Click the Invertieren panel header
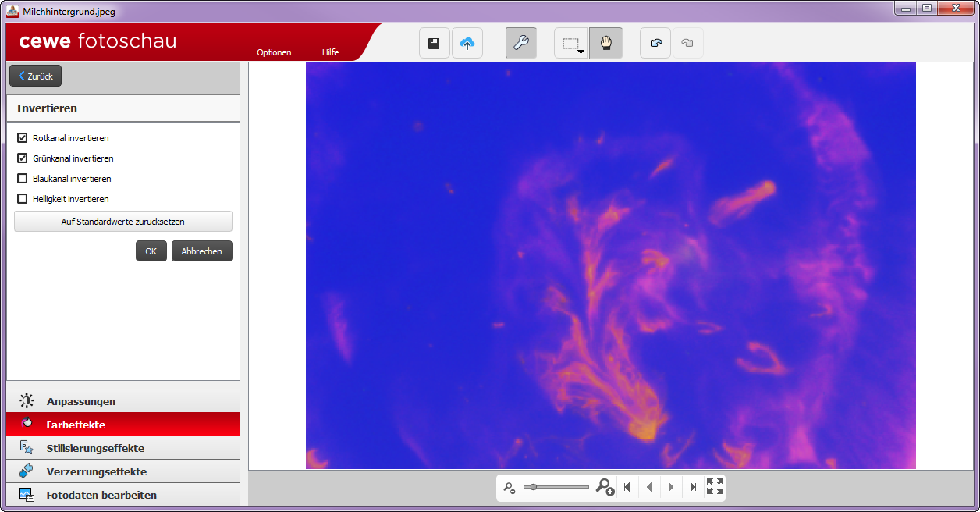 click(x=123, y=108)
